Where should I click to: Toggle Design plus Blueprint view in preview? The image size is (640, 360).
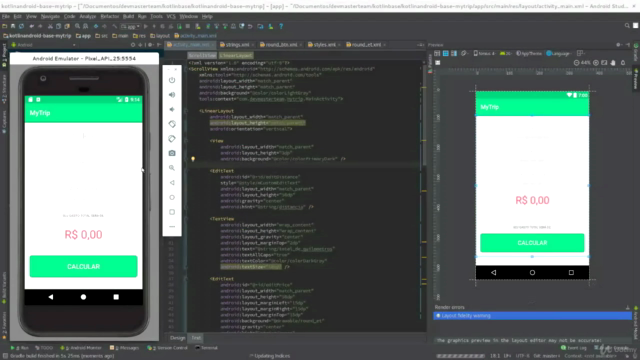pos(454,53)
